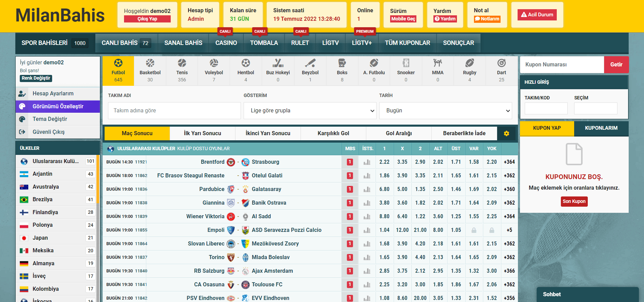The width and height of the screenshot is (644, 302).
Task: Click the Brezilya flag icon
Action: 24,200
